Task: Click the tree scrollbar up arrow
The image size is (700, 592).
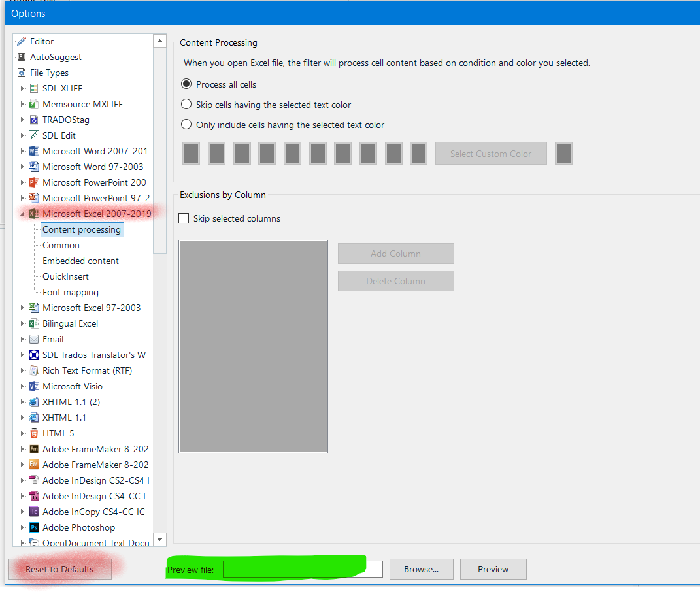Action: (x=160, y=41)
